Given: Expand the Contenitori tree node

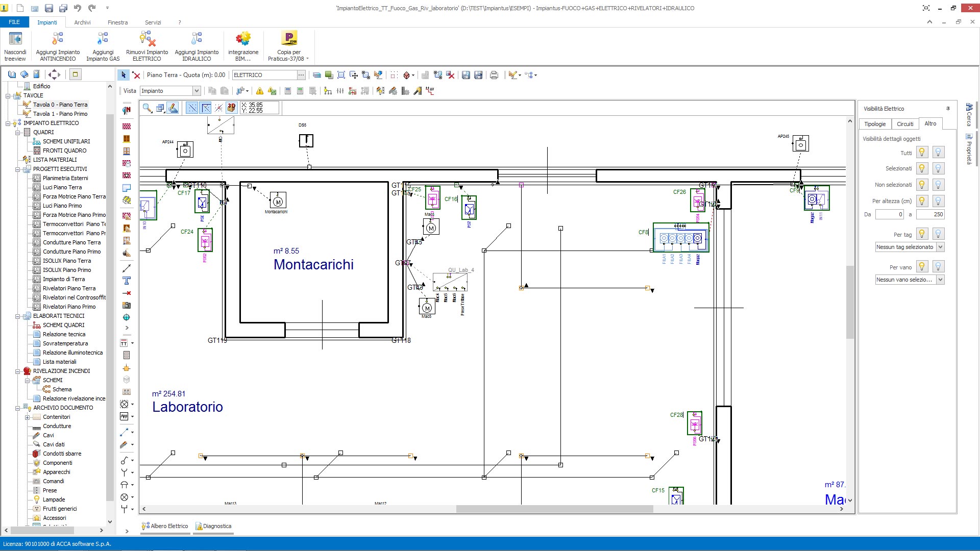Looking at the screenshot, I should 27,417.
